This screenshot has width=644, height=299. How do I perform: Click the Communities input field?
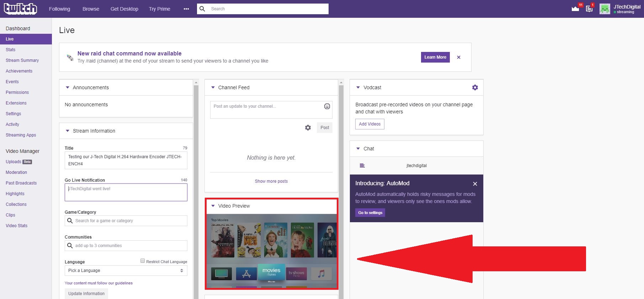click(126, 246)
